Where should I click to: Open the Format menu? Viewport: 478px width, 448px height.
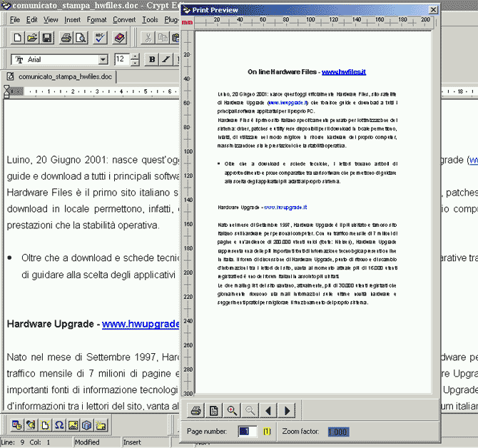click(96, 20)
